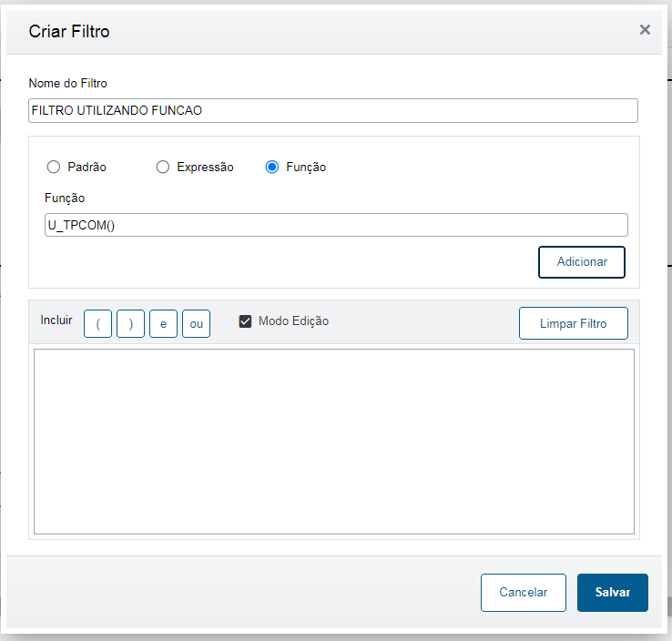
Task: Insert a closing parenthesis into filter
Action: 130,324
